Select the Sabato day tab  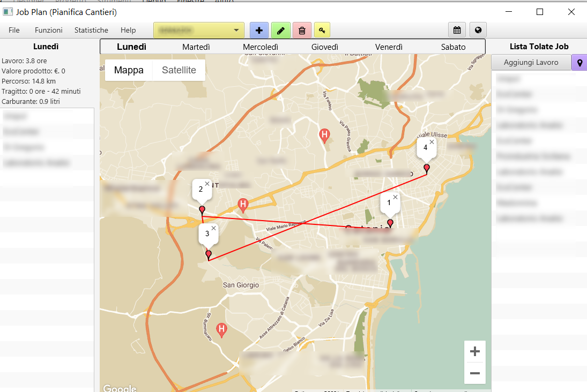454,47
